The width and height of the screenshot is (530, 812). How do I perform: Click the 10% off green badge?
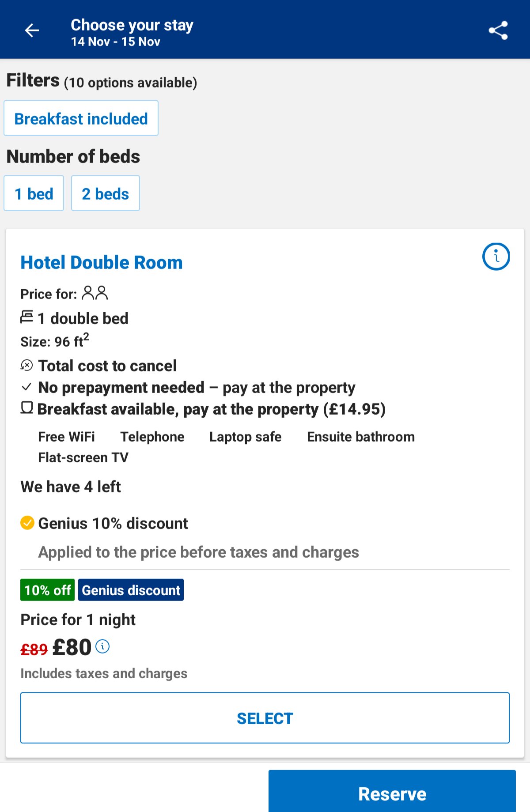pyautogui.click(x=48, y=590)
